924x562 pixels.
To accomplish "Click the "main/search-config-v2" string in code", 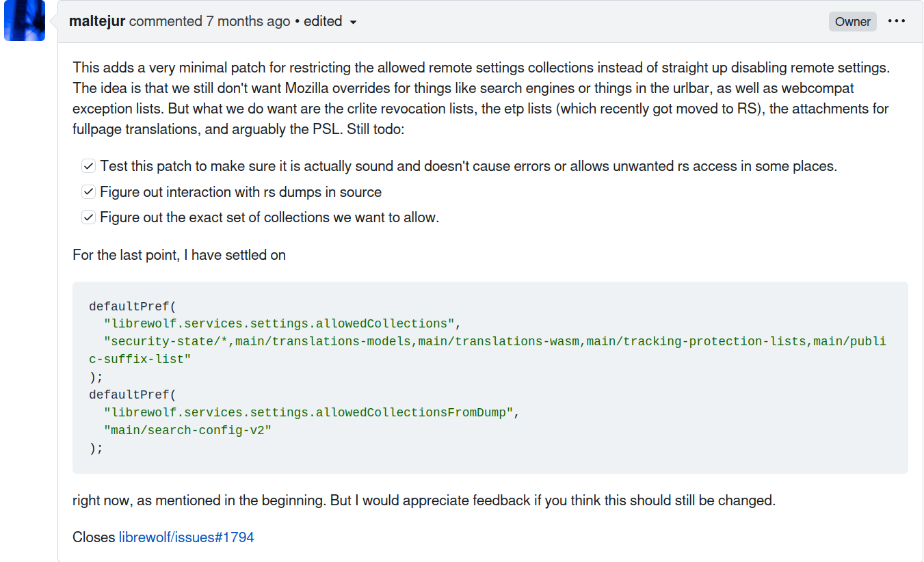I will [x=187, y=431].
